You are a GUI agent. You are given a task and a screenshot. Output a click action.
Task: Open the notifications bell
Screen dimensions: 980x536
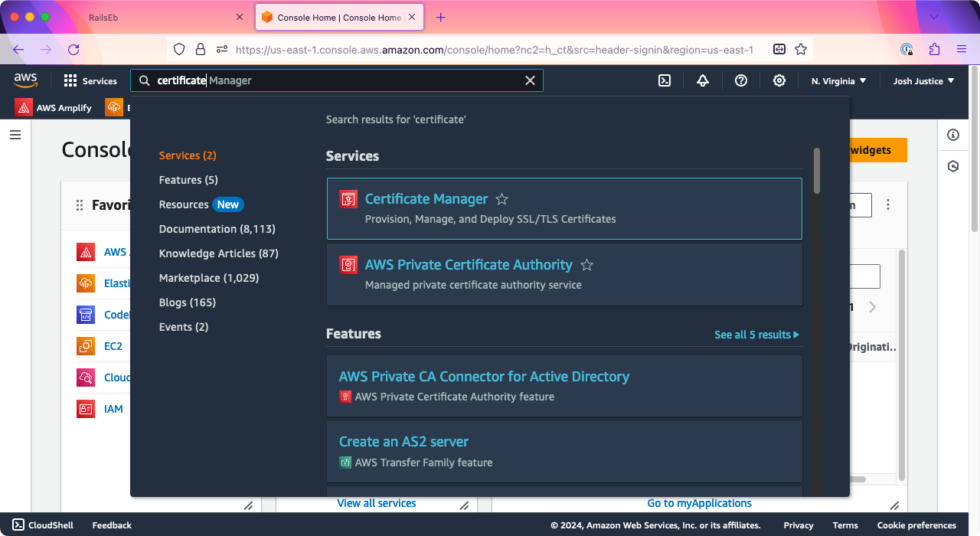click(x=703, y=80)
